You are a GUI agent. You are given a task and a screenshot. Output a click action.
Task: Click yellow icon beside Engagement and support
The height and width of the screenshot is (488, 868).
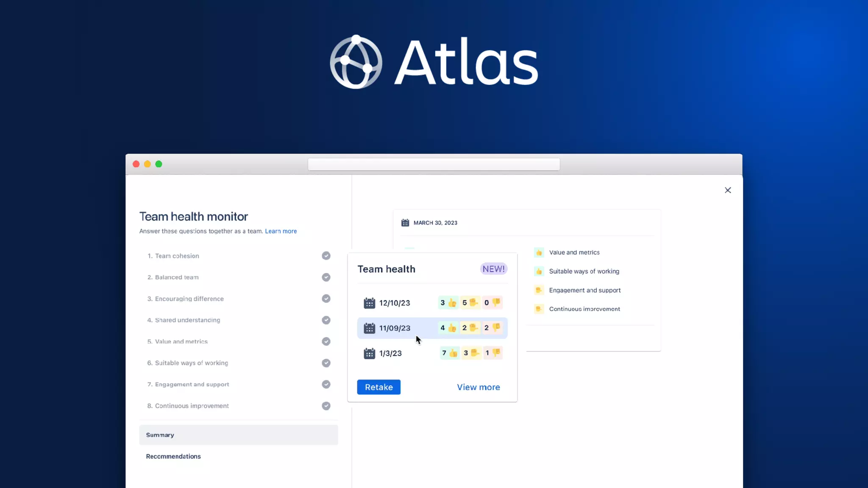pos(539,290)
